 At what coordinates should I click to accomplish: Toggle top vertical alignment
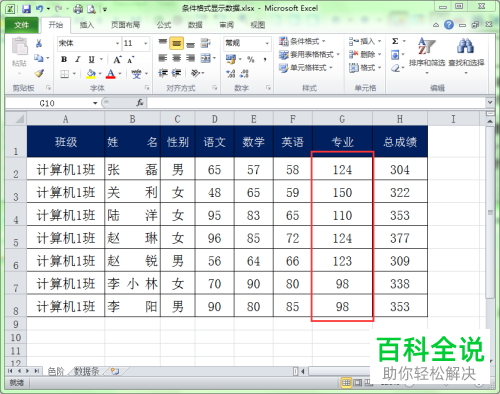click(x=163, y=43)
